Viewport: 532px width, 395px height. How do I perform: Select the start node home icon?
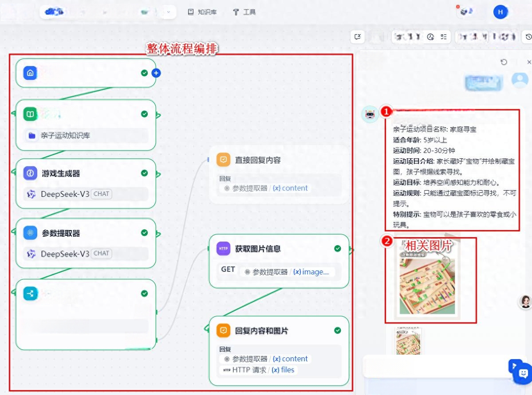(x=30, y=73)
